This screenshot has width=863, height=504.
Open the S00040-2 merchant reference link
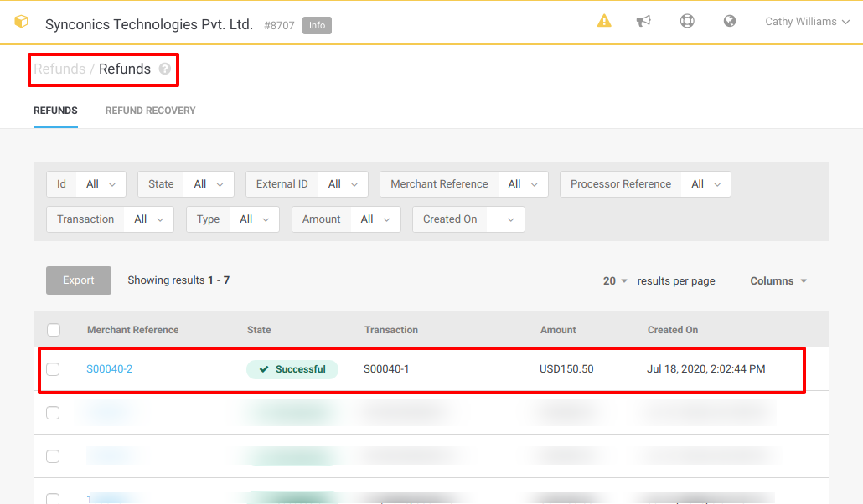click(x=110, y=369)
